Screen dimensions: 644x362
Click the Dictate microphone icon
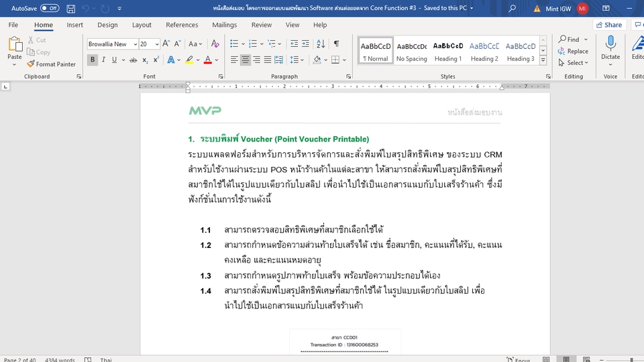point(610,43)
